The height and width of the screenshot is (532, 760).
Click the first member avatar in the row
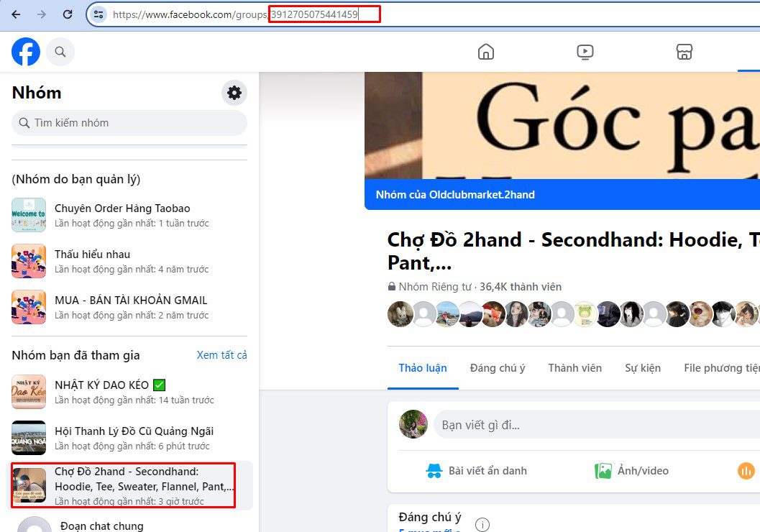(400, 314)
